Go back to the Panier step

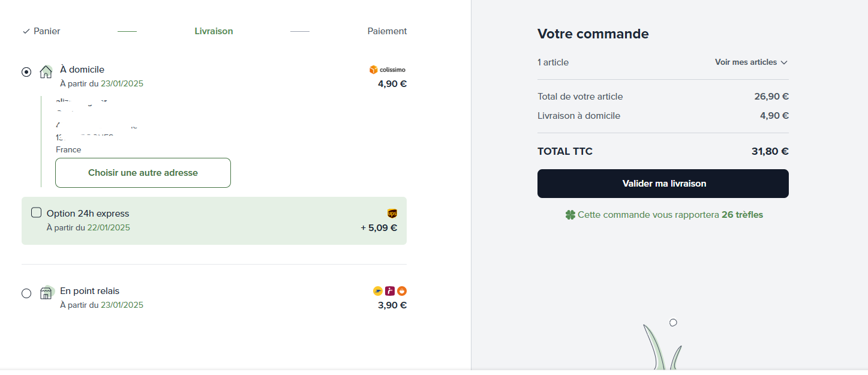pyautogui.click(x=41, y=31)
